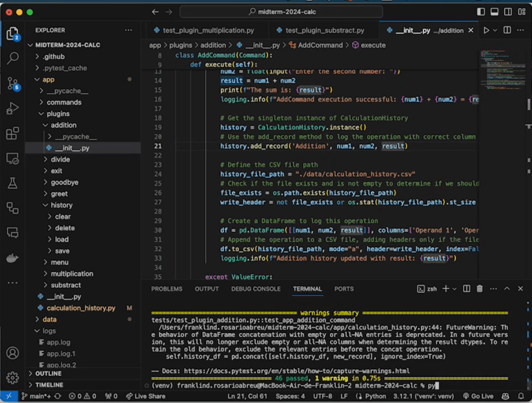Viewport: 532px width, 403px height.
Task: Run the Python file with play button
Action: pos(486,30)
